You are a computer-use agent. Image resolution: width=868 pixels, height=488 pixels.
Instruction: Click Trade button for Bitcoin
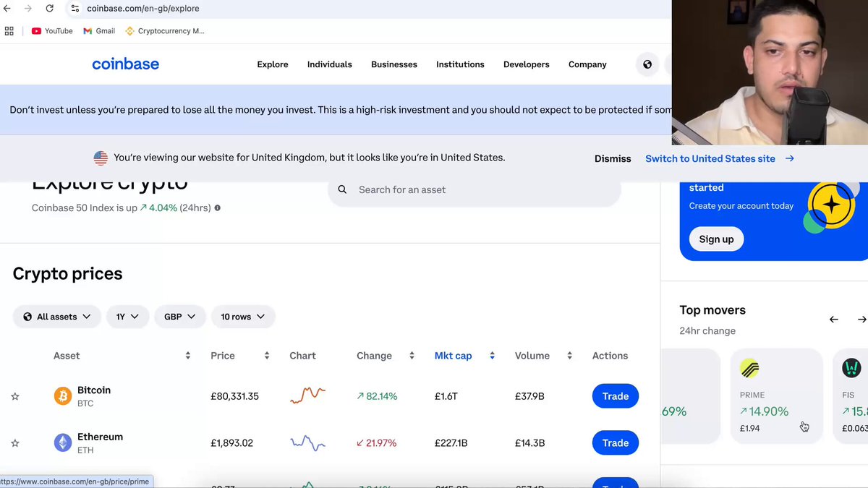click(616, 396)
